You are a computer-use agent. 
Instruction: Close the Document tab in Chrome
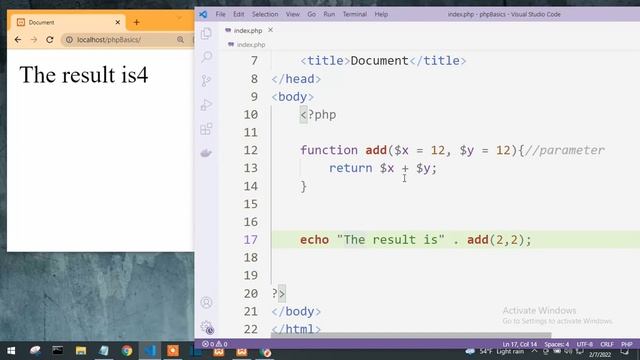pos(118,22)
